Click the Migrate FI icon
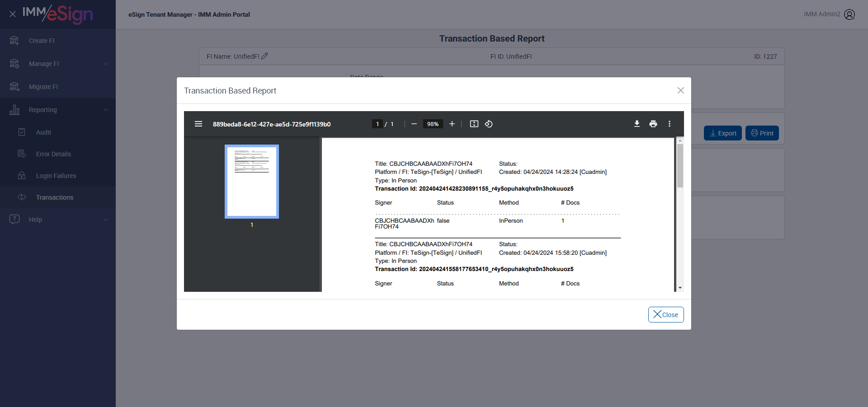 [14, 87]
